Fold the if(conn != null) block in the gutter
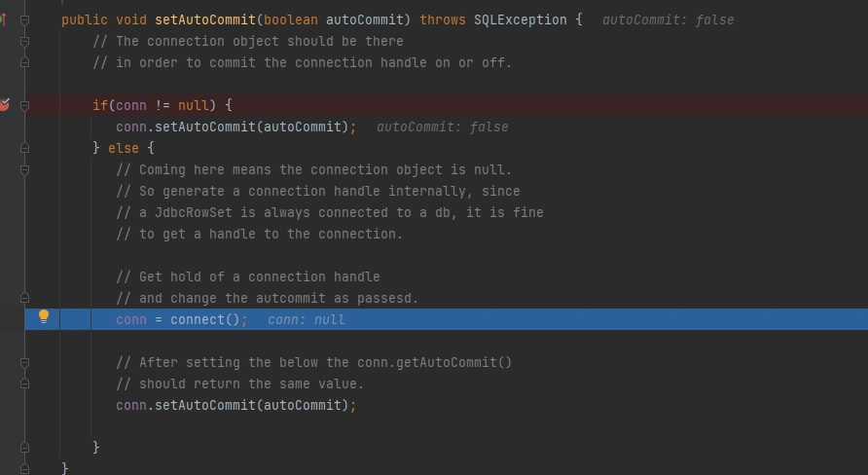This screenshot has height=475, width=868. 25,105
